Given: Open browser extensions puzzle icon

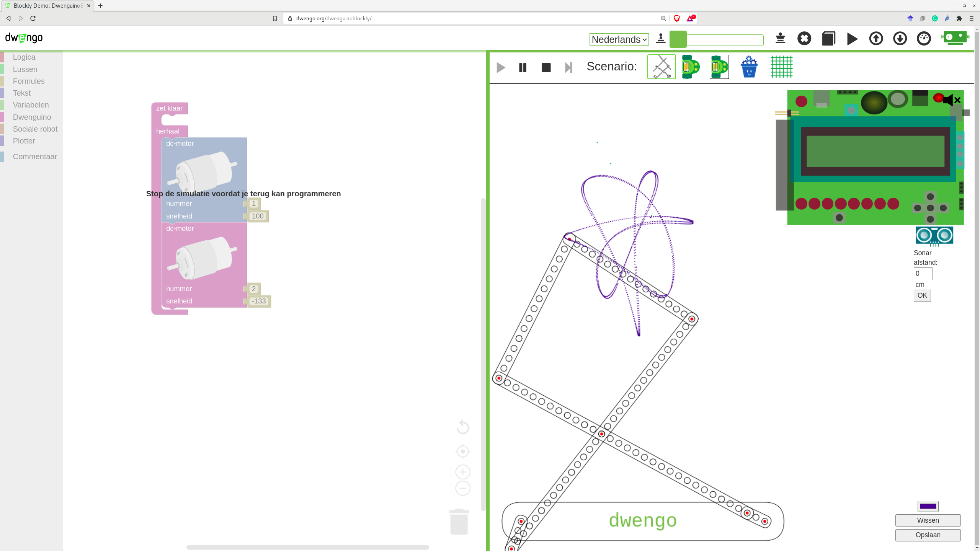Looking at the screenshot, I should pyautogui.click(x=959, y=18).
